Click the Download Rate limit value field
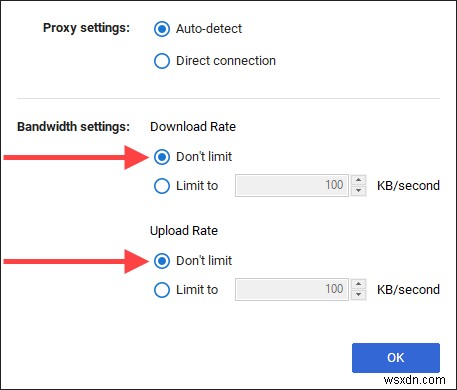This screenshot has height=390, width=457. click(x=292, y=185)
